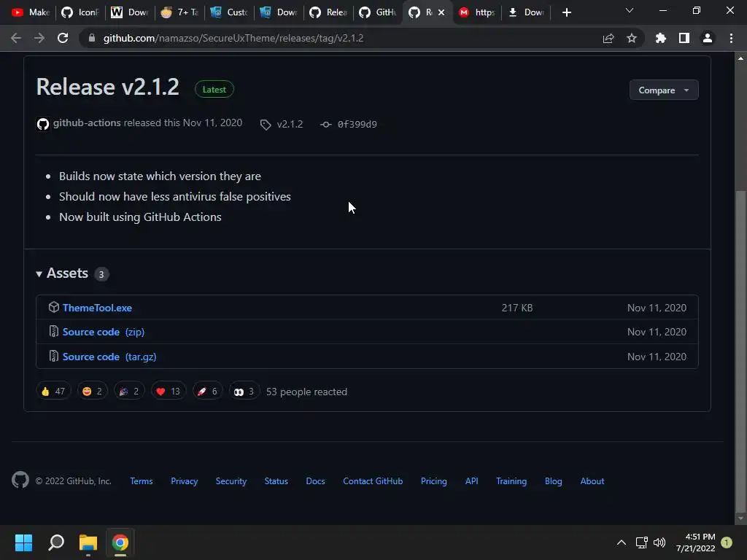Open the browser side panel icon
Screen dimensions: 747x560
coord(684,38)
